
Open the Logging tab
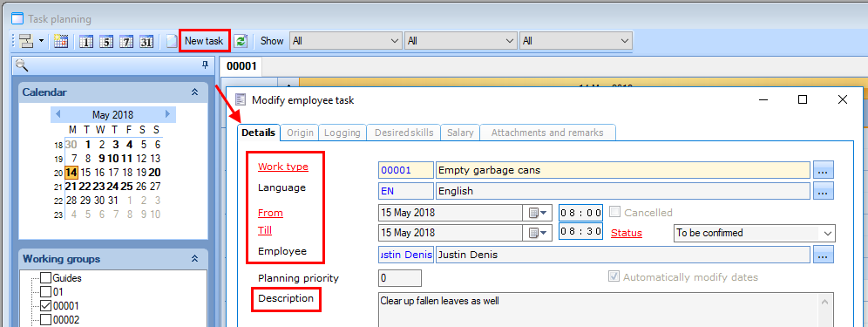tap(342, 133)
